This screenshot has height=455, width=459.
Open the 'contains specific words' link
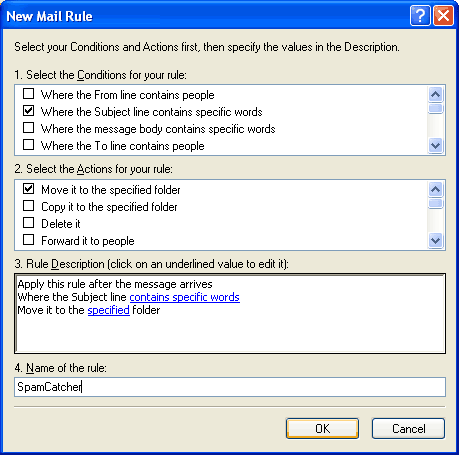[184, 297]
